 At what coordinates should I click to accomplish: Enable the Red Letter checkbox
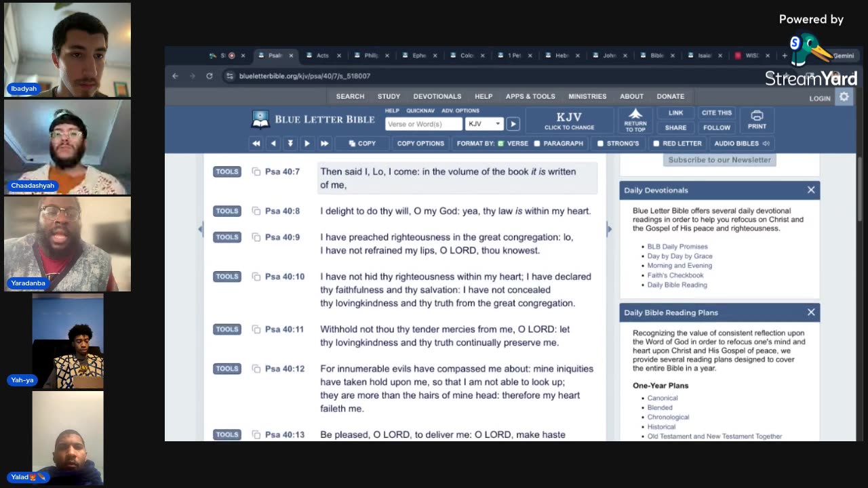pyautogui.click(x=656, y=144)
